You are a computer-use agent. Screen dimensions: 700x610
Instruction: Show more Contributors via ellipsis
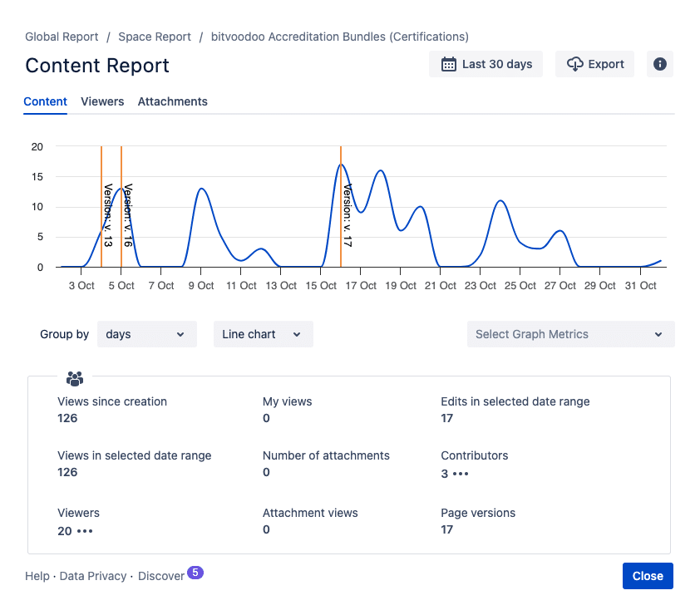coord(461,474)
